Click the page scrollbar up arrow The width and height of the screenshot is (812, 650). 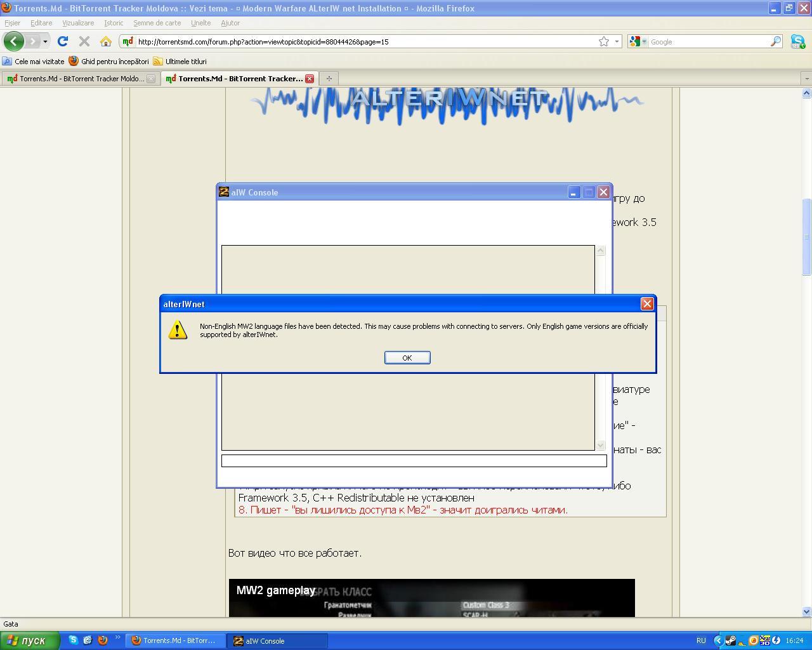(x=807, y=93)
